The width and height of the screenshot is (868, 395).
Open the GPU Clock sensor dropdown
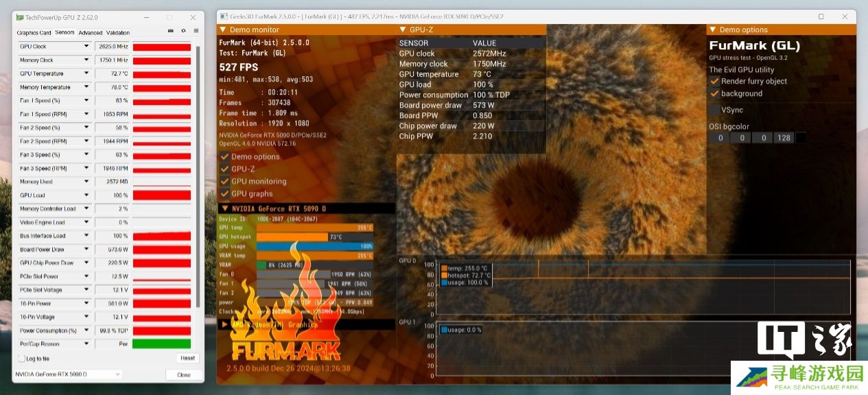(x=86, y=47)
